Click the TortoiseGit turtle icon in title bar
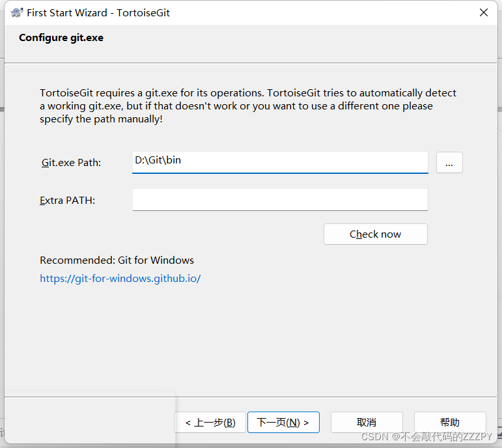 point(17,12)
